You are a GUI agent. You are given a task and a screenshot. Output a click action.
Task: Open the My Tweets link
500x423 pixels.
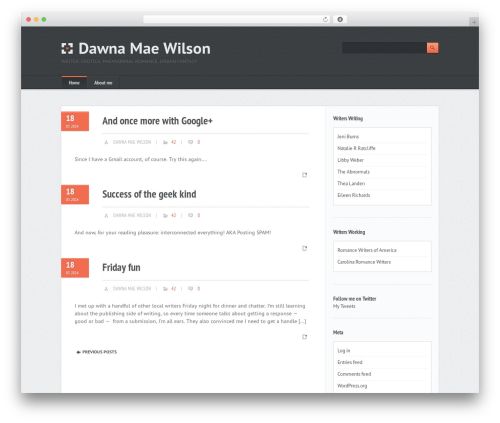tap(344, 306)
